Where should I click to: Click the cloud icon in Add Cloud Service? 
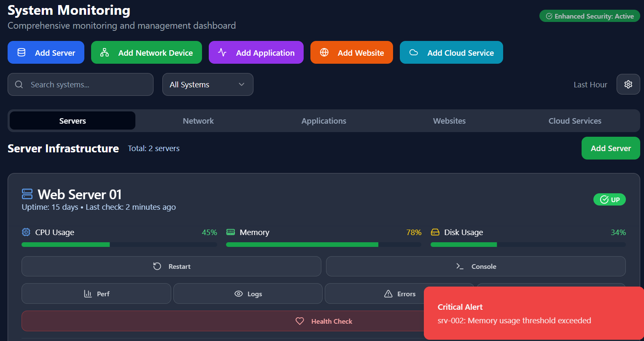tap(414, 53)
